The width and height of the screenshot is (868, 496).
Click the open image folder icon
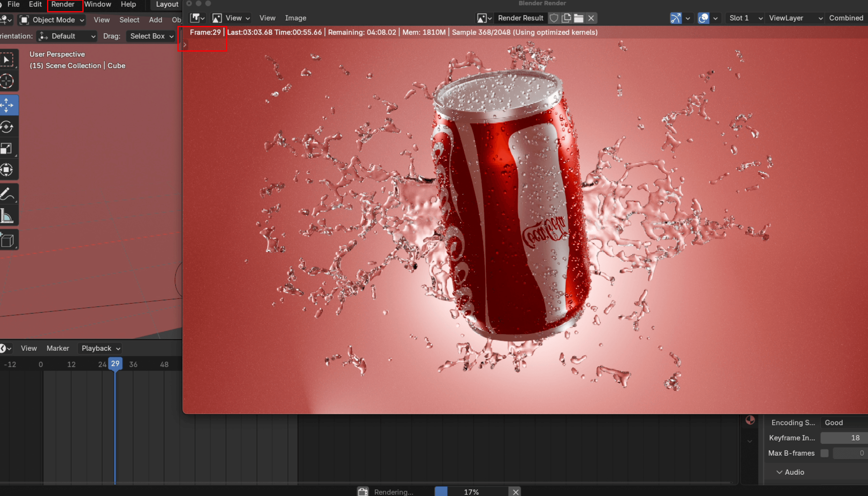pyautogui.click(x=579, y=18)
